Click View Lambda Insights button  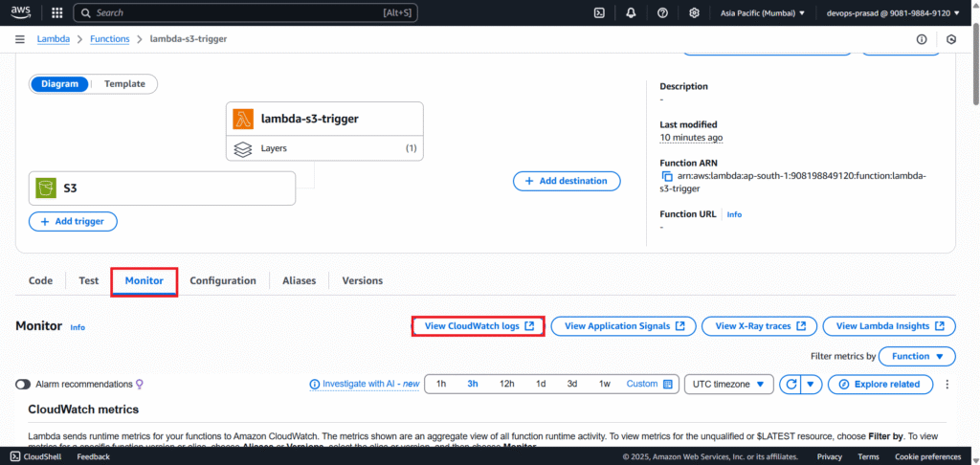tap(889, 326)
